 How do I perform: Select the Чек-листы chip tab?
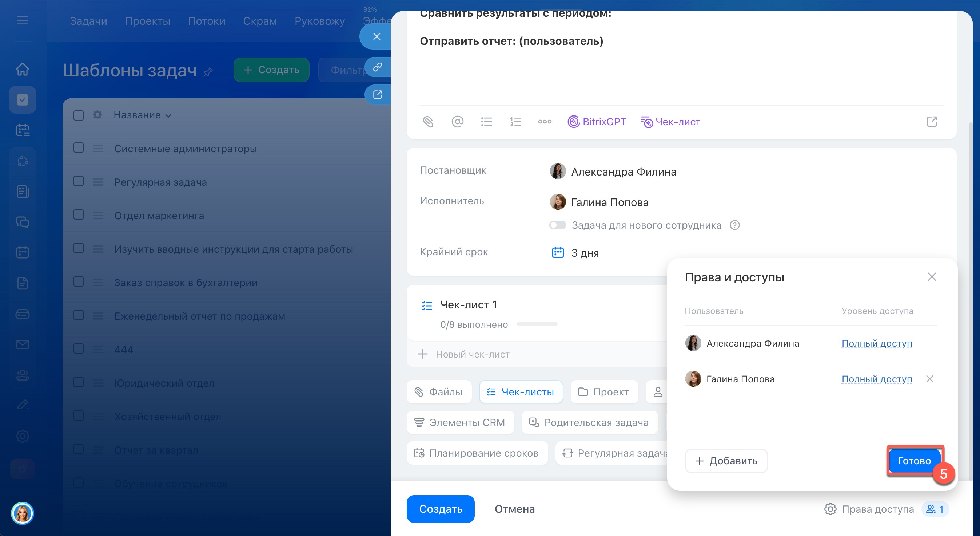(x=521, y=392)
